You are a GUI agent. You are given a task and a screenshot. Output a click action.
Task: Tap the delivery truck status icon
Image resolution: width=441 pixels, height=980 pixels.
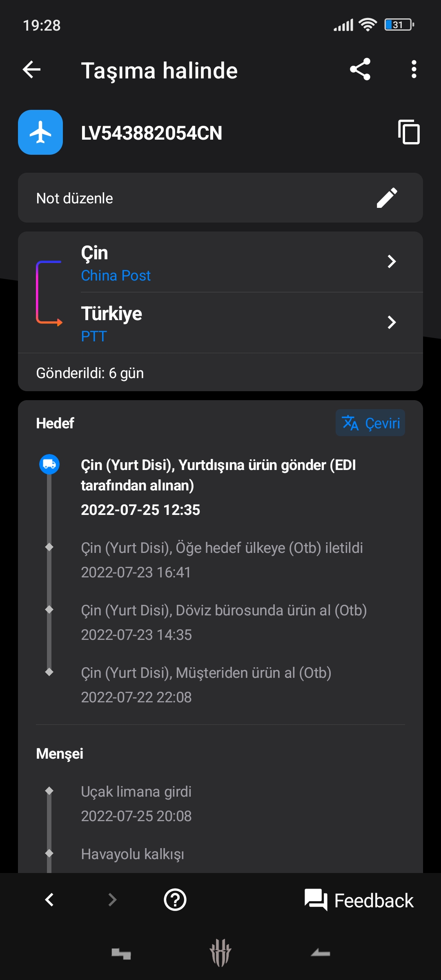pos(49,464)
